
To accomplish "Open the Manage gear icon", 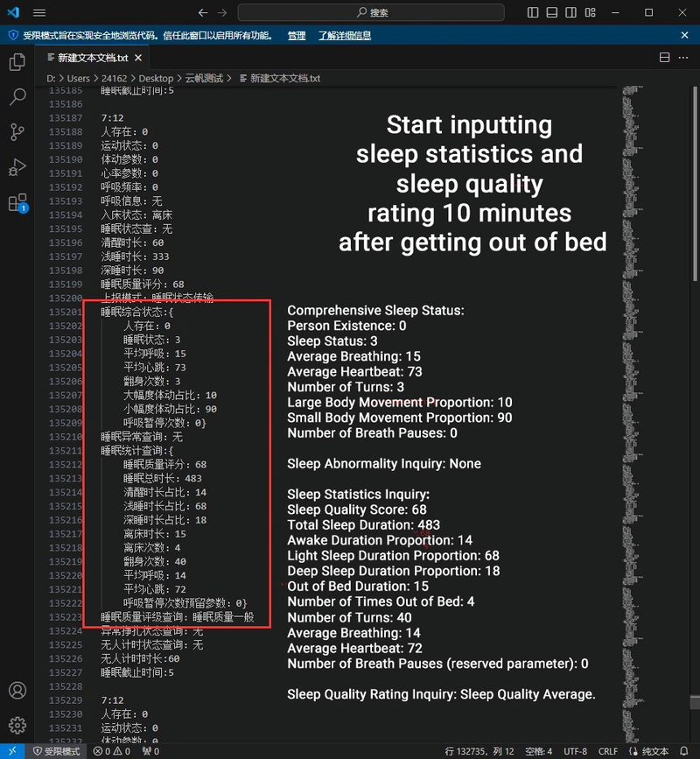I will click(17, 725).
